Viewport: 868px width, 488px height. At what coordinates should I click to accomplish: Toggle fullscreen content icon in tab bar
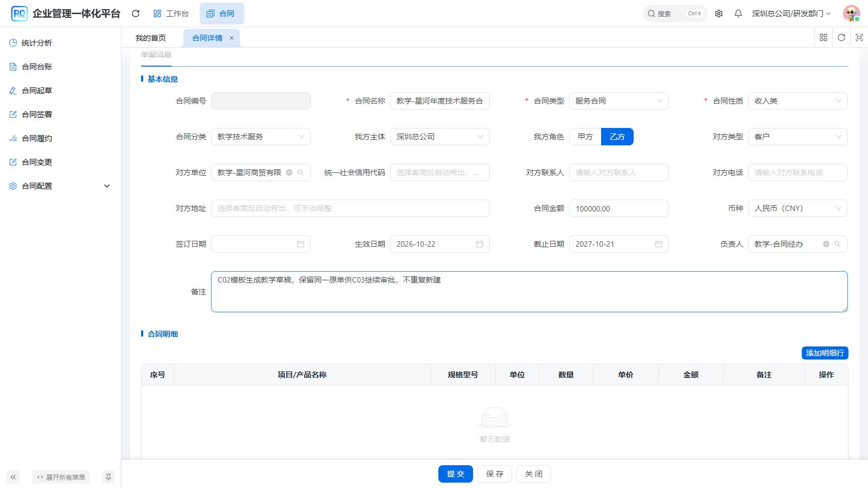pos(859,37)
